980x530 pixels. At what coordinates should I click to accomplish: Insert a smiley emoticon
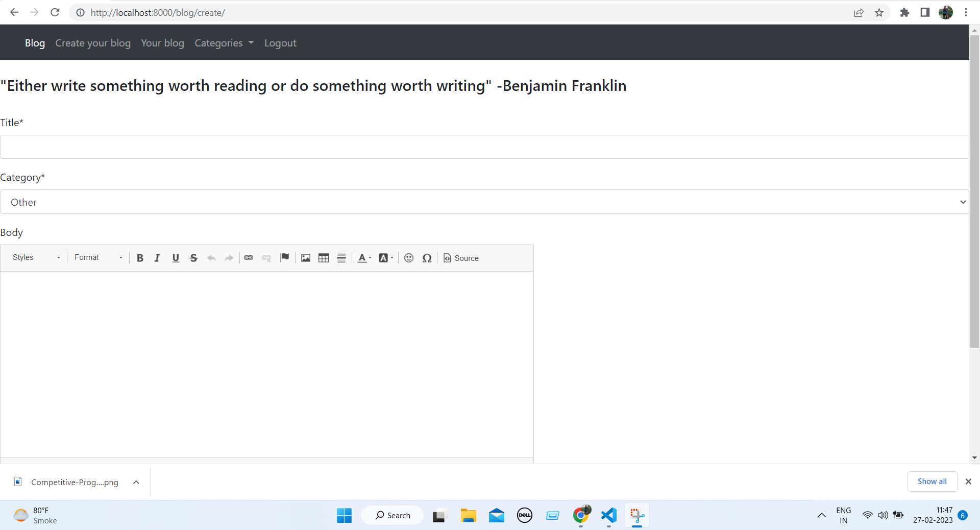(409, 258)
